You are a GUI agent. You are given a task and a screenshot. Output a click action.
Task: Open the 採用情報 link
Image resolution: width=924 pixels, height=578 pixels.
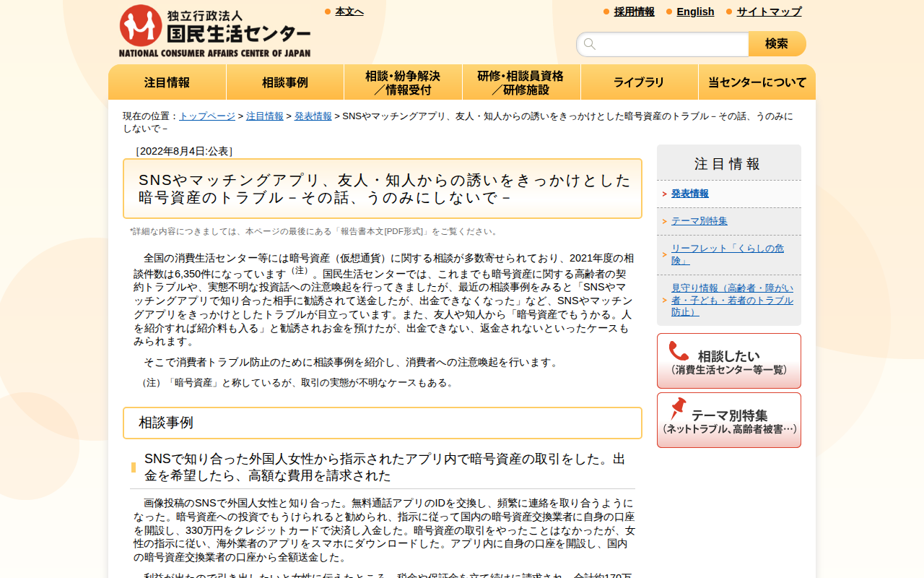click(635, 12)
